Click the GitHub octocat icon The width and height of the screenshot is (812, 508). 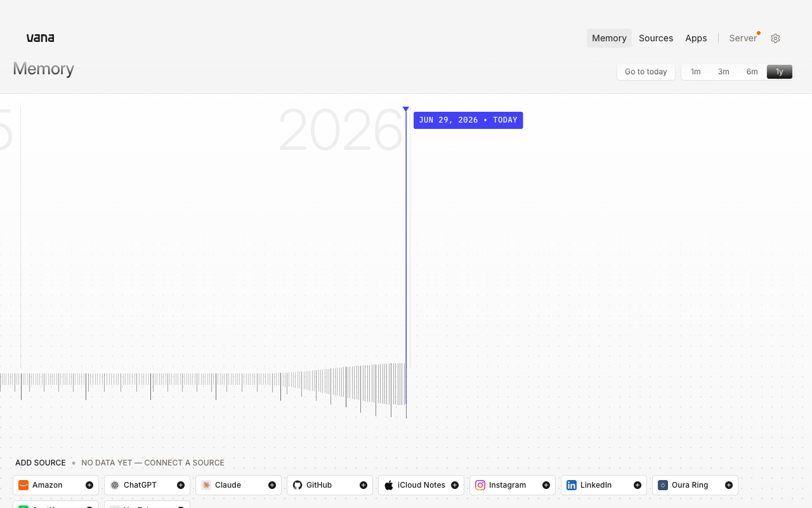pos(298,485)
